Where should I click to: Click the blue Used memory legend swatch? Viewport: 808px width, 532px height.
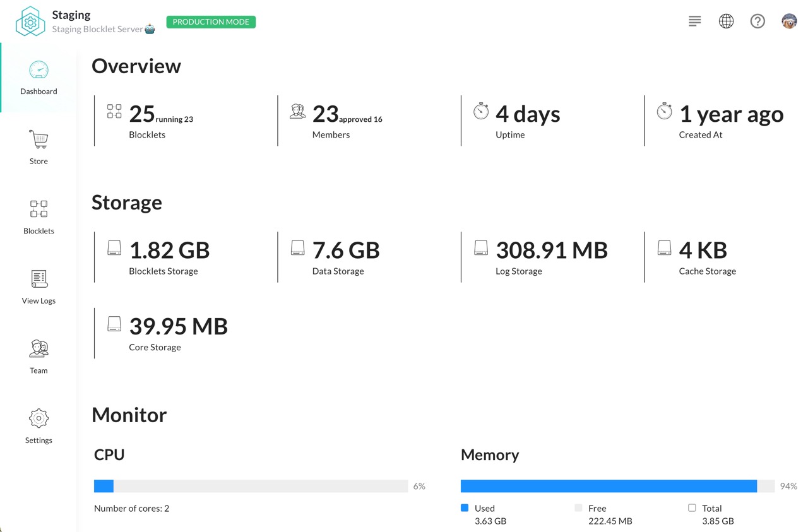coord(465,508)
